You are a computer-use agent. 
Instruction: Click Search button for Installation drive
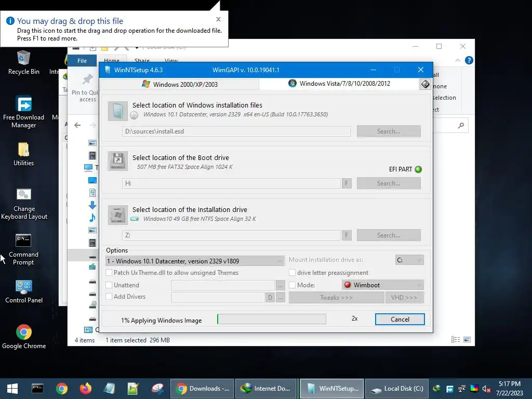coord(389,235)
